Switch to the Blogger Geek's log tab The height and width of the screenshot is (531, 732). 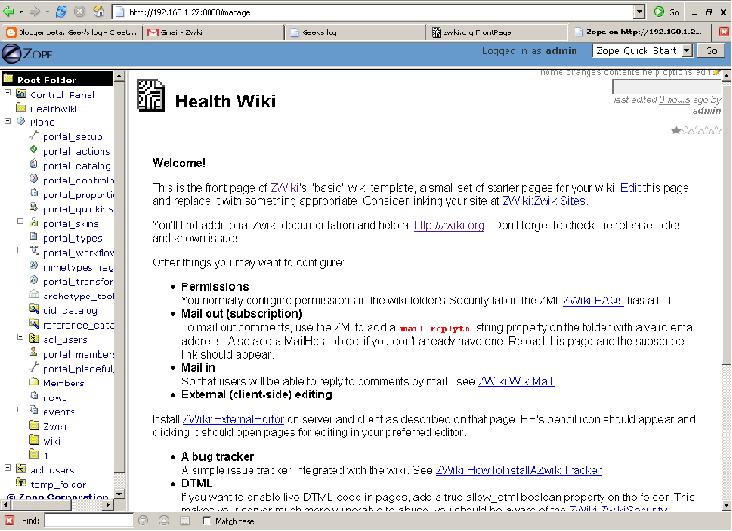point(72,32)
